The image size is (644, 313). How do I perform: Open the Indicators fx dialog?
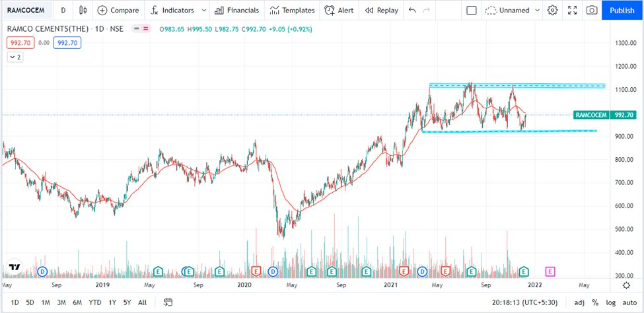coord(171,11)
